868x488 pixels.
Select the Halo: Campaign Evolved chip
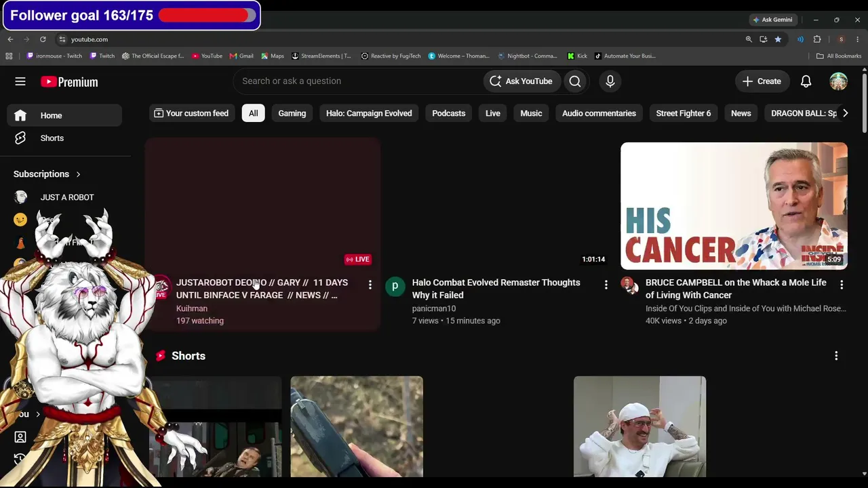(x=369, y=113)
